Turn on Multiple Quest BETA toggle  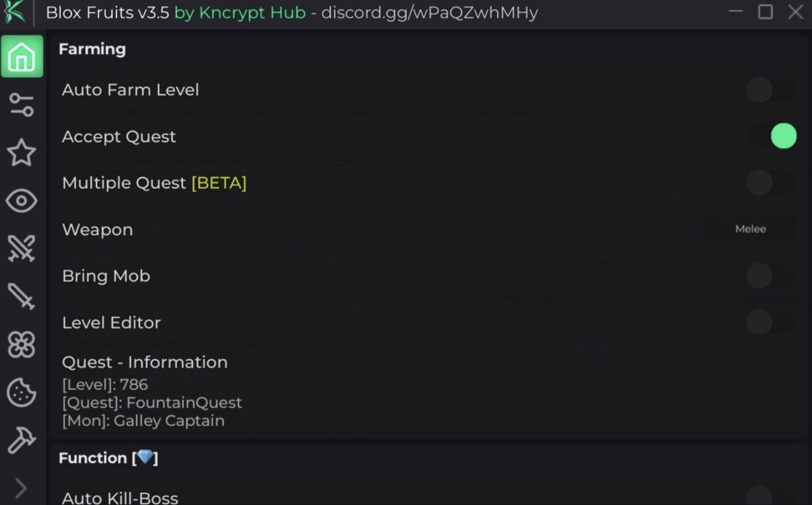click(770, 183)
